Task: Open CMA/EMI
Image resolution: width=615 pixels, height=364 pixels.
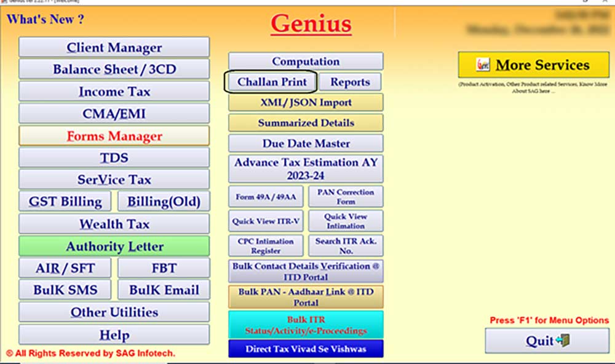Action: pyautogui.click(x=114, y=113)
